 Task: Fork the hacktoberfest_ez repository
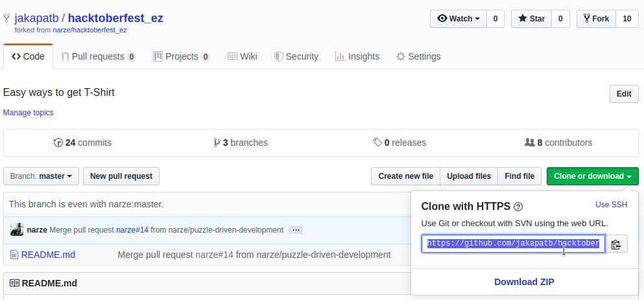click(x=595, y=19)
